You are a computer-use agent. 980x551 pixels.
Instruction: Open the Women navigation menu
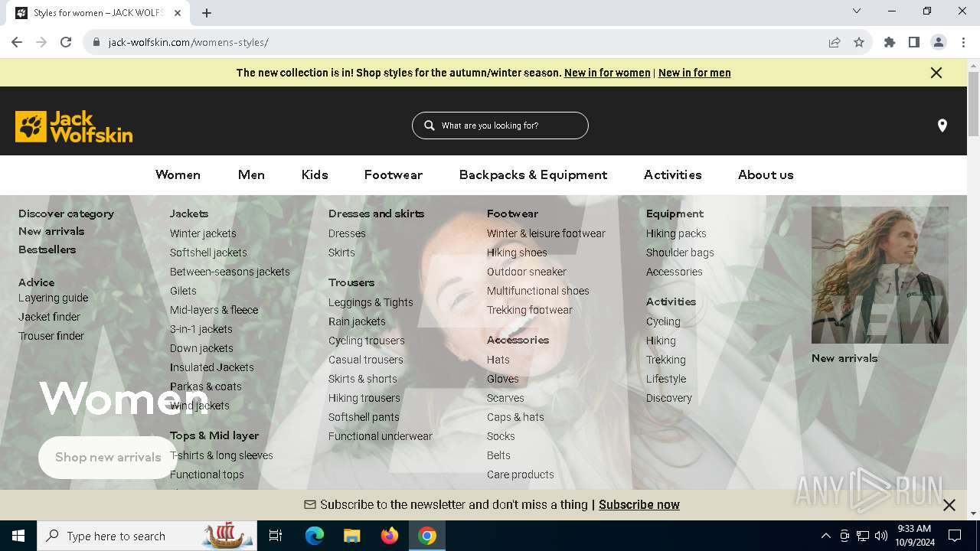point(178,174)
